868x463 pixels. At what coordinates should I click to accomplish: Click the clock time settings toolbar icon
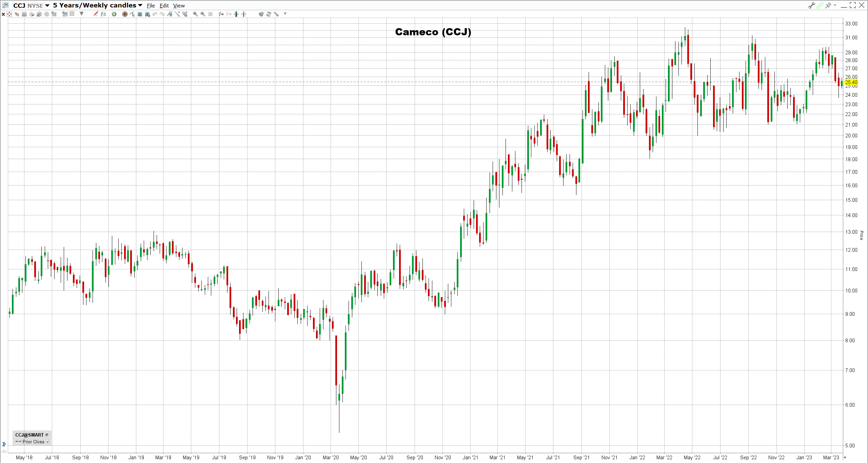pyautogui.click(x=39, y=14)
